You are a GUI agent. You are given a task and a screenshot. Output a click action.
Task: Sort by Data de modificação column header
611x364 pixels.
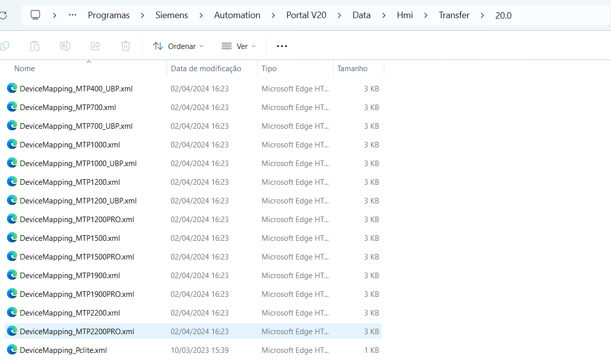[x=206, y=69]
